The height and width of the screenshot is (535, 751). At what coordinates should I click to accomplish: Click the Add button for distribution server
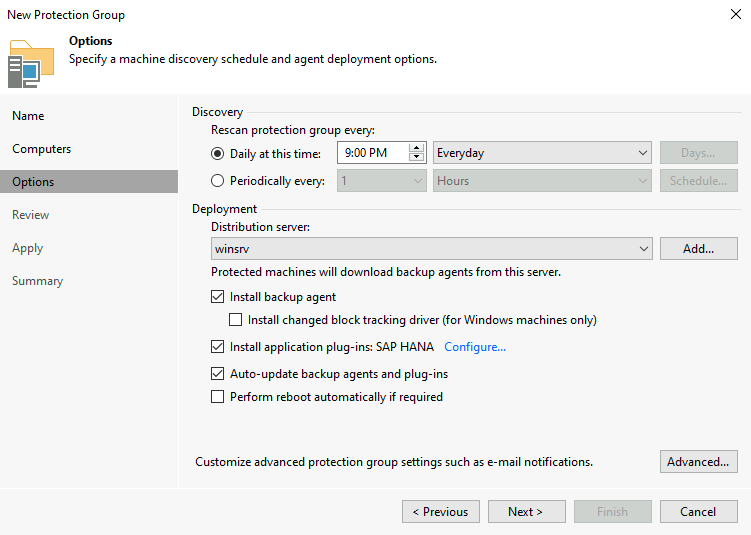coord(698,248)
